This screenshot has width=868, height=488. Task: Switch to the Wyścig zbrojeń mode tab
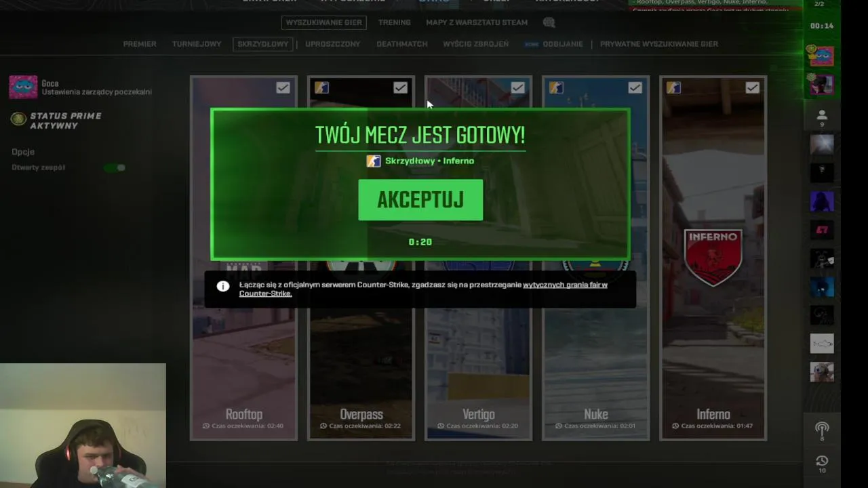click(476, 44)
